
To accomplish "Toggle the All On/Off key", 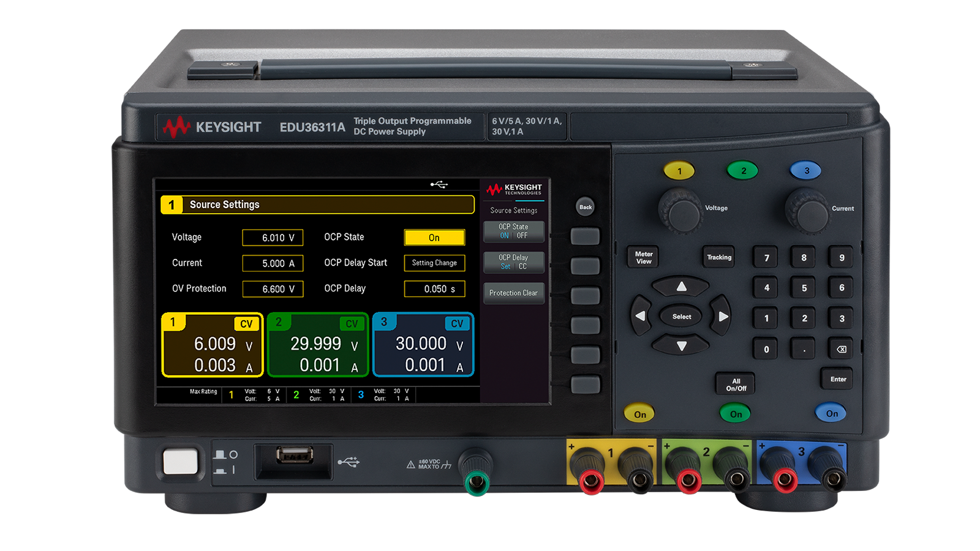I will point(736,384).
